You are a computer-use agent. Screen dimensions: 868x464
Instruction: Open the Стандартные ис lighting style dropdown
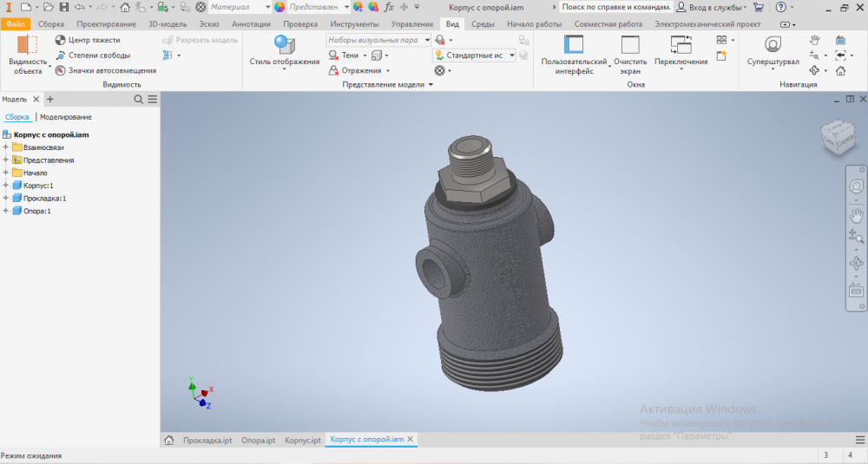coord(511,56)
